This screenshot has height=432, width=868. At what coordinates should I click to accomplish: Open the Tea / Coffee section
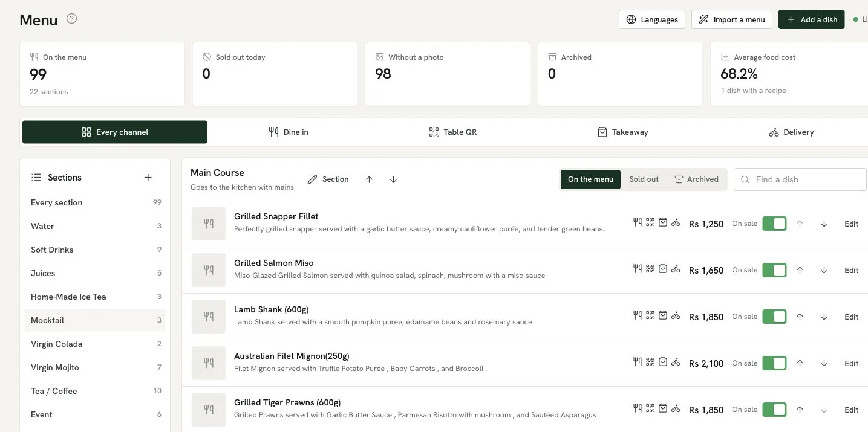pos(95,391)
